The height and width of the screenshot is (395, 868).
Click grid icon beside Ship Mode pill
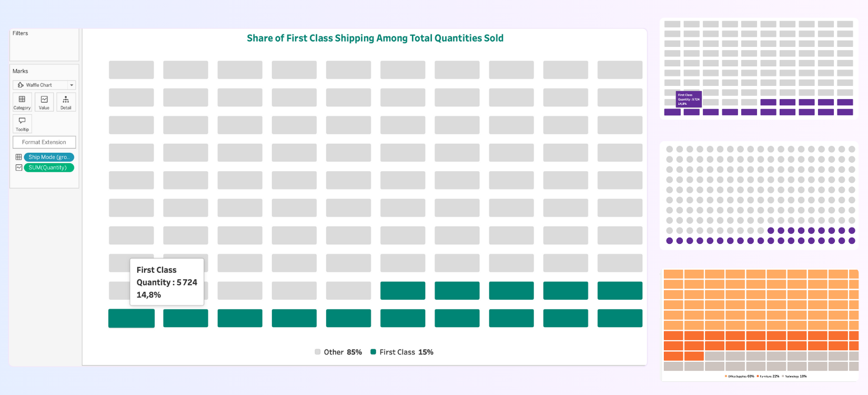[19, 157]
